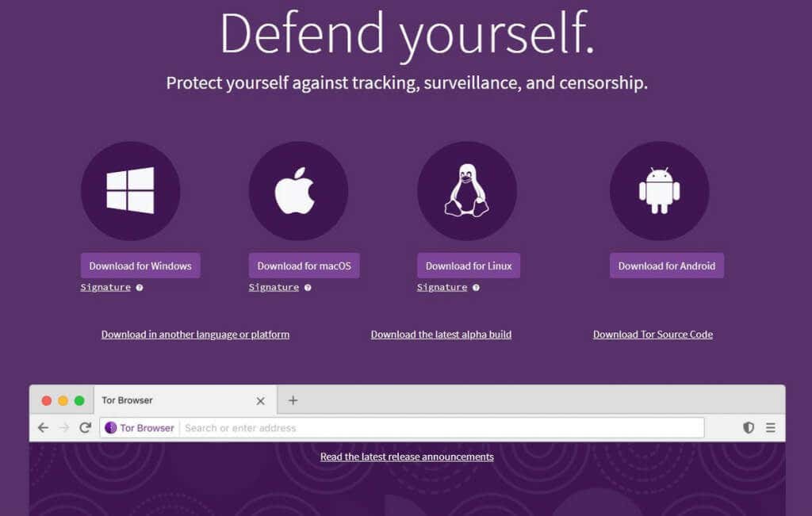The height and width of the screenshot is (516, 812).
Task: Click the reload page icon
Action: coord(85,427)
